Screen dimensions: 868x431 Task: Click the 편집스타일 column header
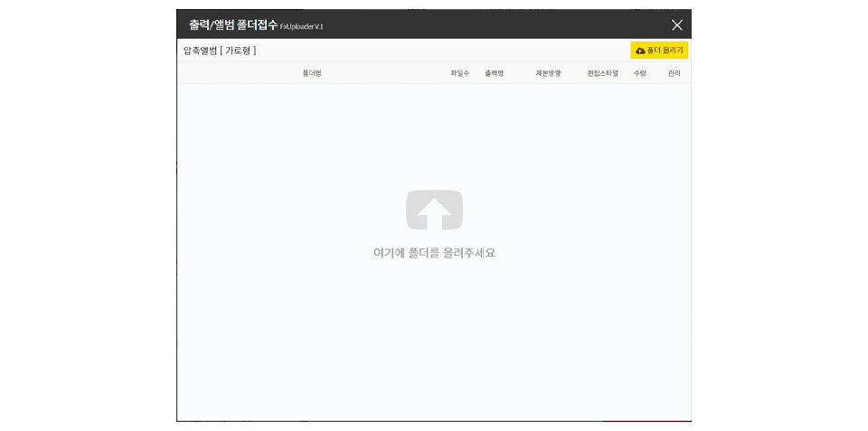tap(603, 73)
